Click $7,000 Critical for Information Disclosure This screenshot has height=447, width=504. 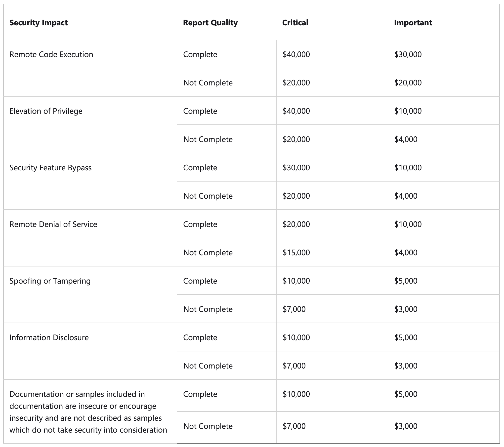pos(294,366)
